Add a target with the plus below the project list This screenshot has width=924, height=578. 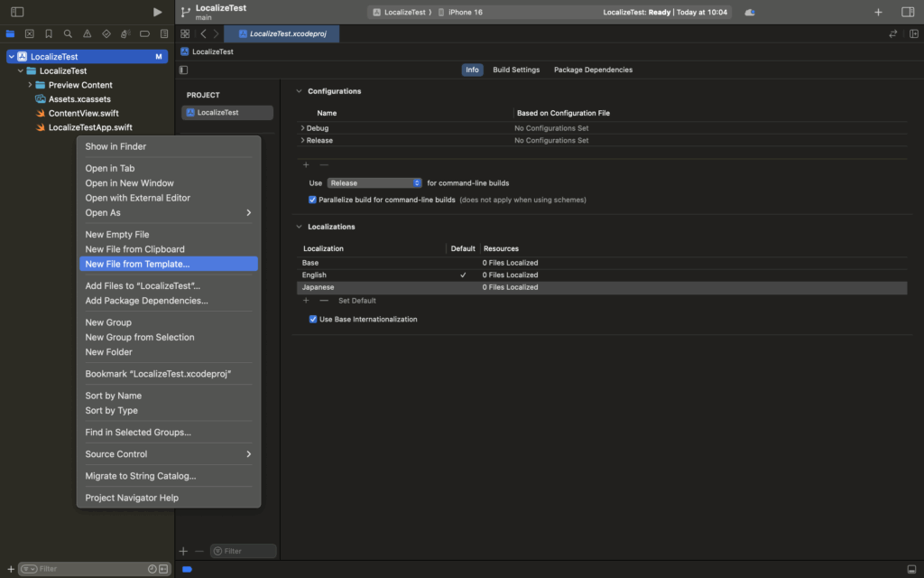183,551
